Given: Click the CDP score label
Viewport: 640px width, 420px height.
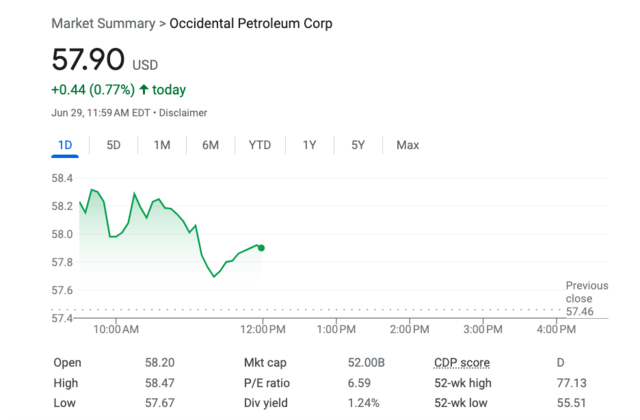Looking at the screenshot, I should [x=462, y=363].
